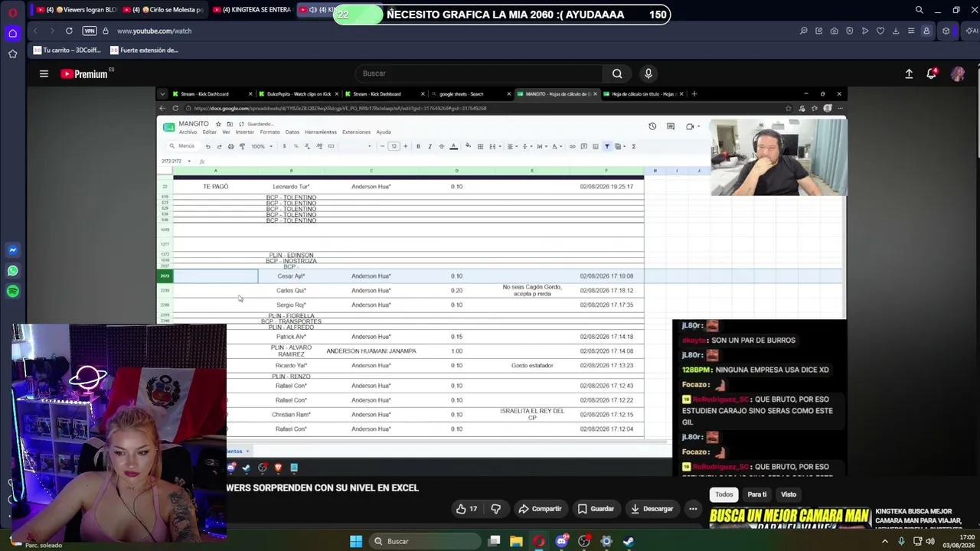Screen dimensions: 980x551
Task: Take a snapshot with the camera icon
Action: point(834,31)
